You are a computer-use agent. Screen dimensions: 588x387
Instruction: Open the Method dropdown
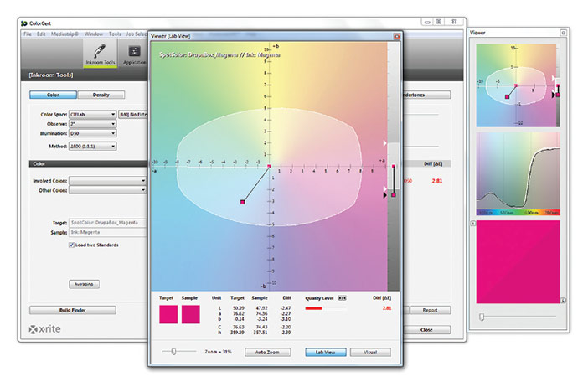[x=93, y=147]
